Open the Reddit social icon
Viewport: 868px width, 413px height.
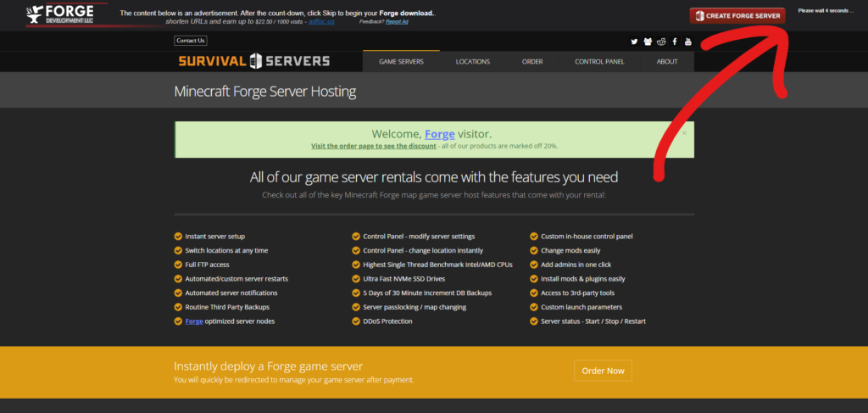(661, 42)
